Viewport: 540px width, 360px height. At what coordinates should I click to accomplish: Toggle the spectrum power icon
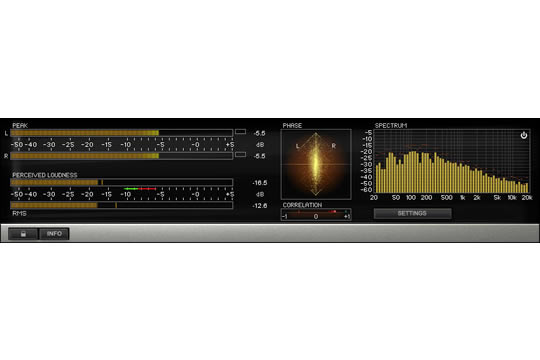coord(523,135)
